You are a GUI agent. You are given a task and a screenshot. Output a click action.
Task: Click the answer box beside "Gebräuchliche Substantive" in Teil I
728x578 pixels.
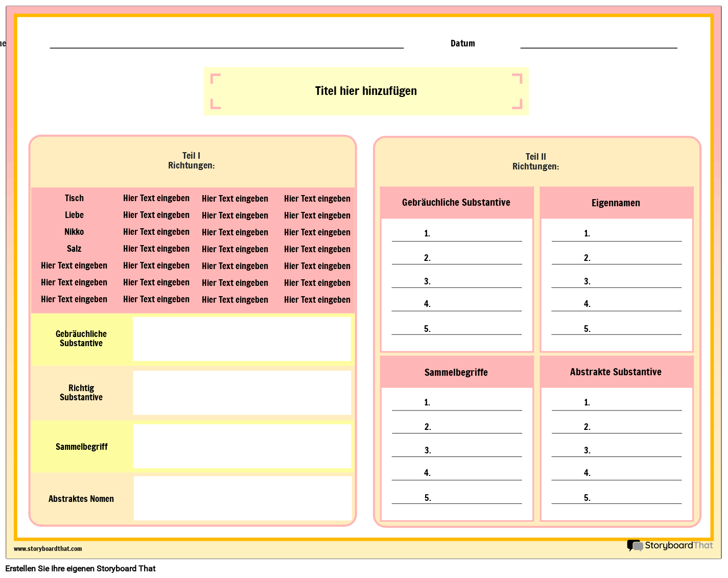242,339
